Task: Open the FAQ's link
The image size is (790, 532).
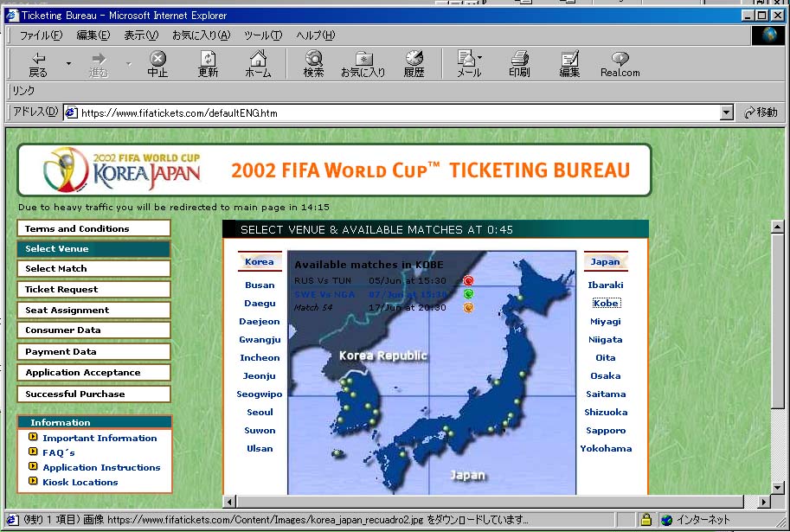Action: click(59, 452)
